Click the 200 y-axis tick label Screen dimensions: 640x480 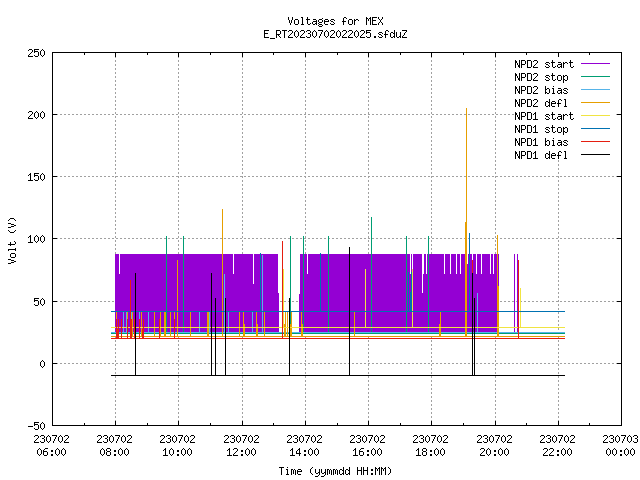(x=36, y=116)
